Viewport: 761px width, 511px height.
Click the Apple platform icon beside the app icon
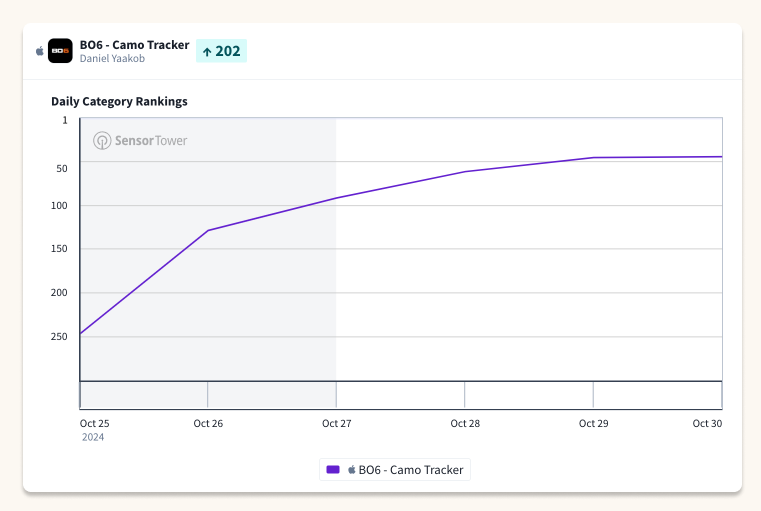tap(40, 51)
